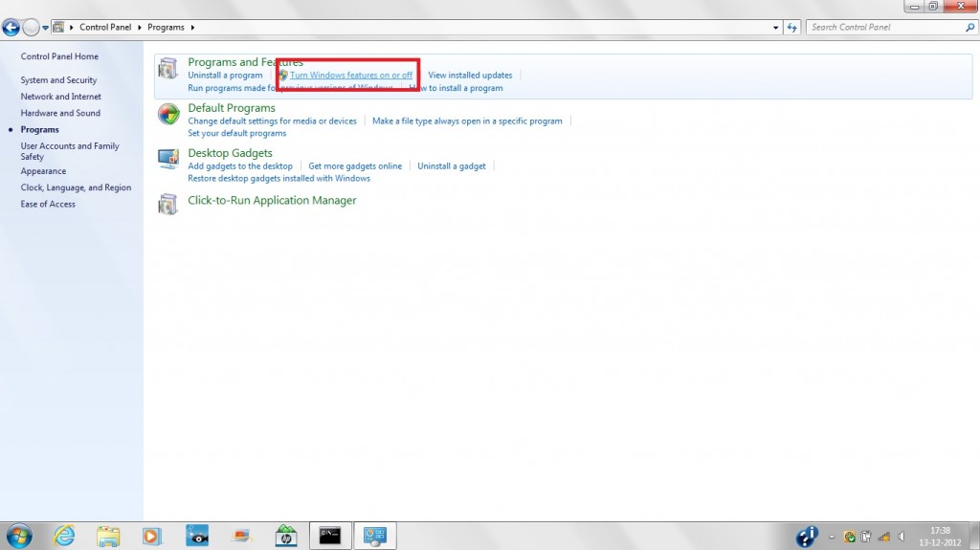Show hidden system tray icons

click(831, 536)
